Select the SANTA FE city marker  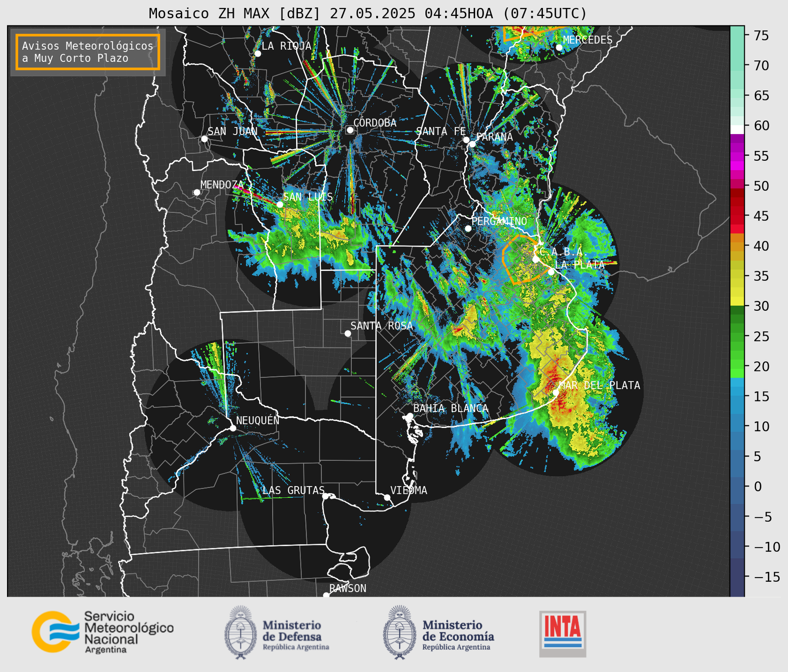(x=466, y=140)
